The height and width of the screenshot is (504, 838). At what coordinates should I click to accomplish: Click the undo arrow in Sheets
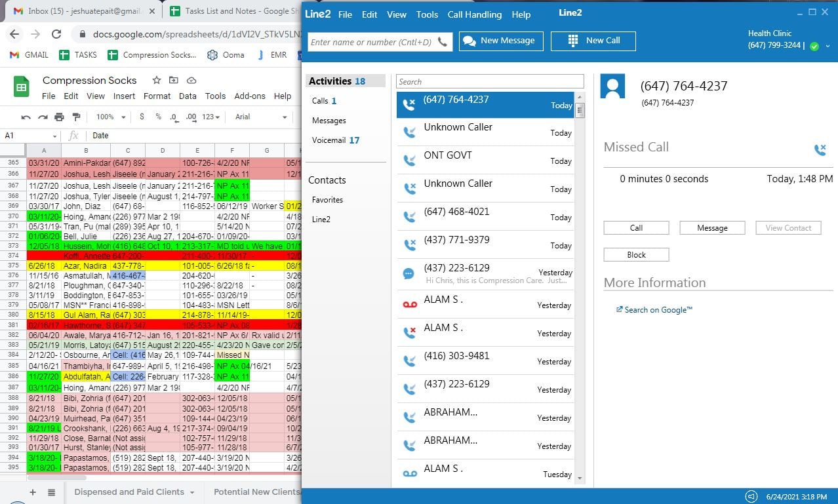point(26,117)
